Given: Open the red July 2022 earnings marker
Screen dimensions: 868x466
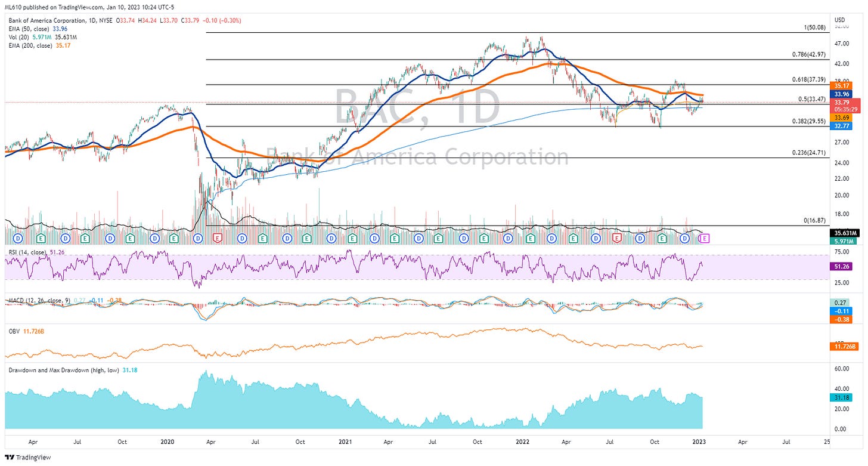Looking at the screenshot, I should pyautogui.click(x=617, y=238).
